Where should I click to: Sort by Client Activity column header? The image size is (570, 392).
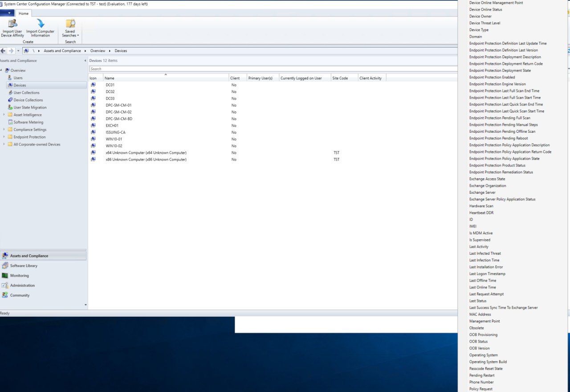coord(372,78)
